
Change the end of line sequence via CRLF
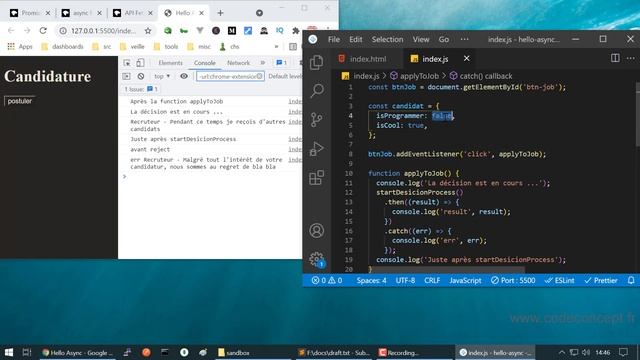click(432, 280)
